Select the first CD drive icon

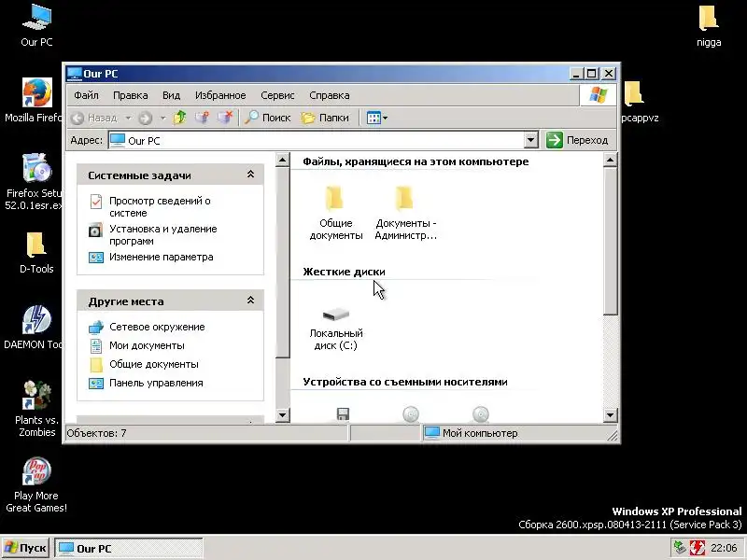[411, 414]
